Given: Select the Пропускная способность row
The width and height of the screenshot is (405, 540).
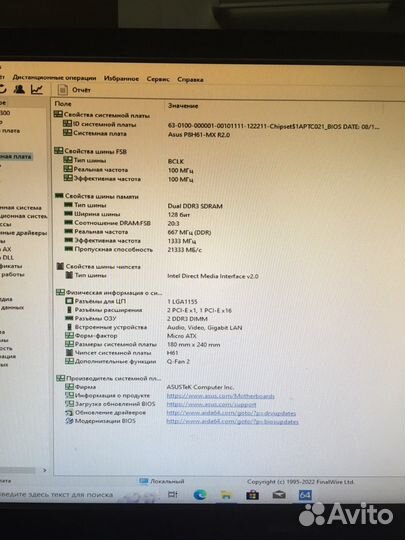Looking at the screenshot, I should pos(133,250).
